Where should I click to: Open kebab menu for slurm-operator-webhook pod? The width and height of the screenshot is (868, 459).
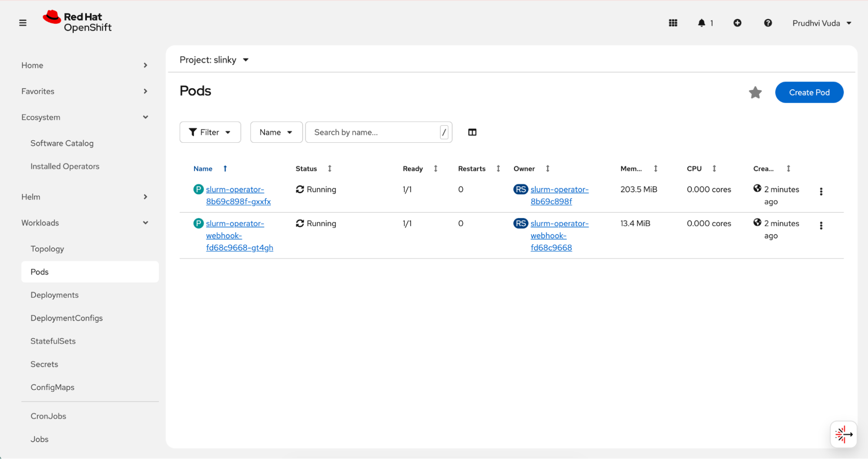[x=821, y=226]
